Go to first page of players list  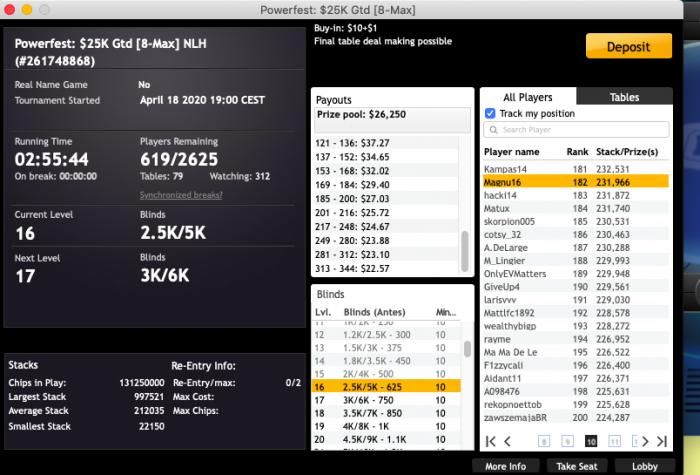[x=491, y=442]
